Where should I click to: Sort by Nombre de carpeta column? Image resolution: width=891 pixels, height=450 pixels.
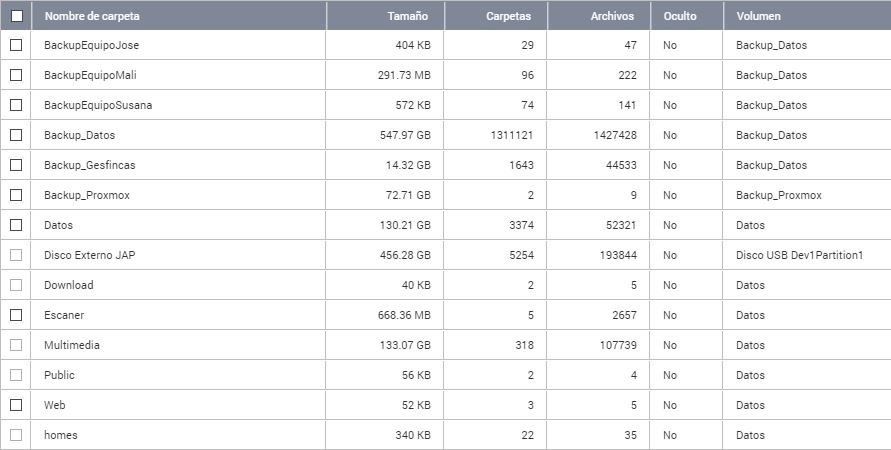tap(92, 16)
